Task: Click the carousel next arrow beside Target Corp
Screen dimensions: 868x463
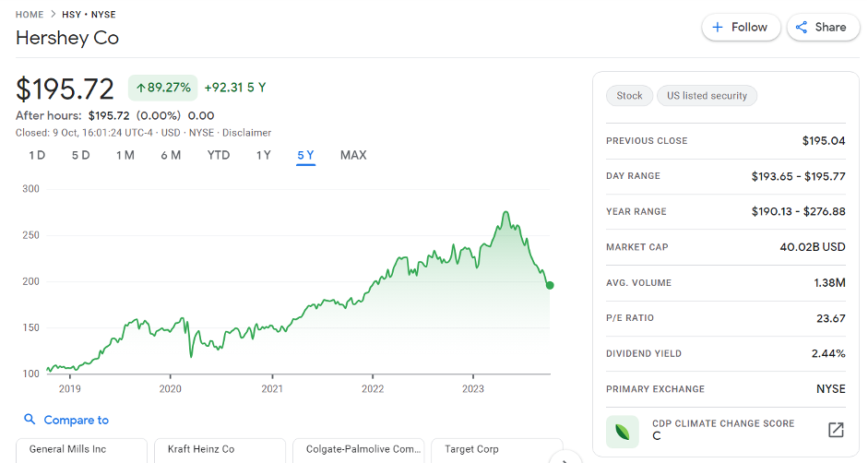Action: (x=563, y=457)
